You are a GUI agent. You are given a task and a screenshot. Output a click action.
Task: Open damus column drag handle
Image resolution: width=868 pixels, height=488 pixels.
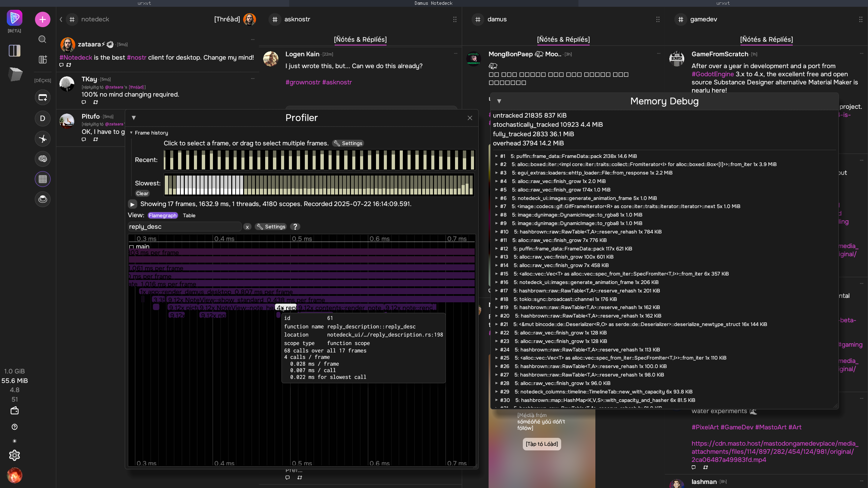pos(658,19)
